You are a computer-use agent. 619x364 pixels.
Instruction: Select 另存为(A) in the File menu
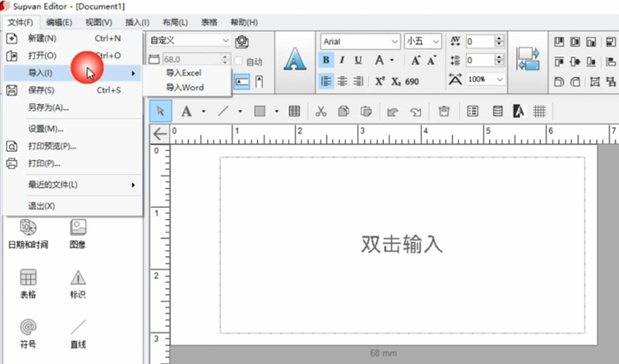[x=48, y=107]
